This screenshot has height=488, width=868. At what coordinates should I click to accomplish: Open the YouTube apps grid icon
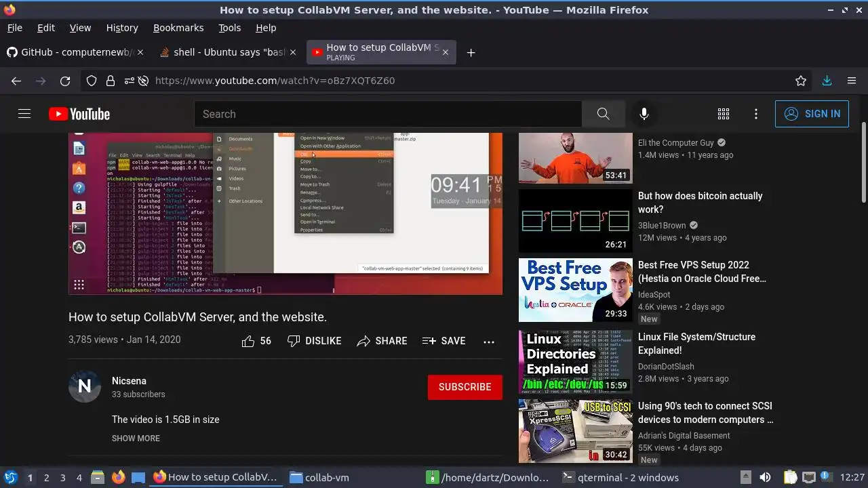(x=724, y=114)
